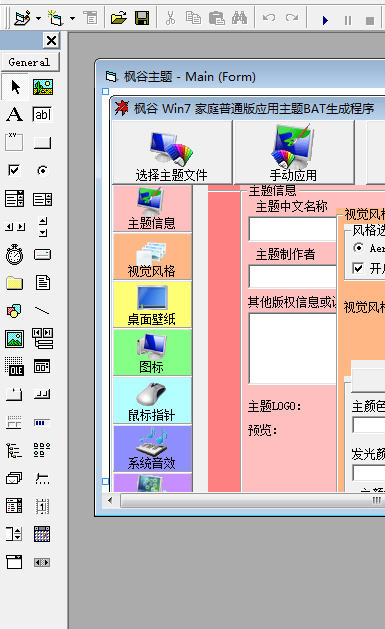
Task: Open the General tab of toolbox
Action: tap(30, 62)
